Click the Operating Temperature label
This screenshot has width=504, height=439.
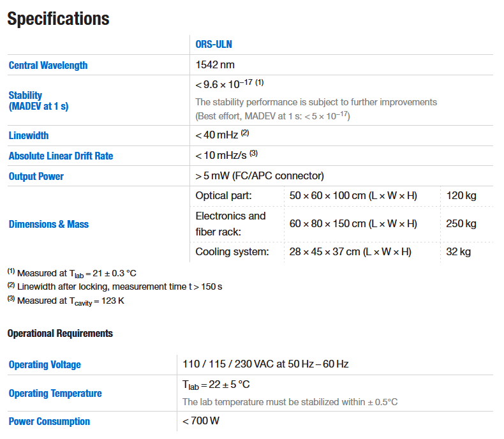55,393
